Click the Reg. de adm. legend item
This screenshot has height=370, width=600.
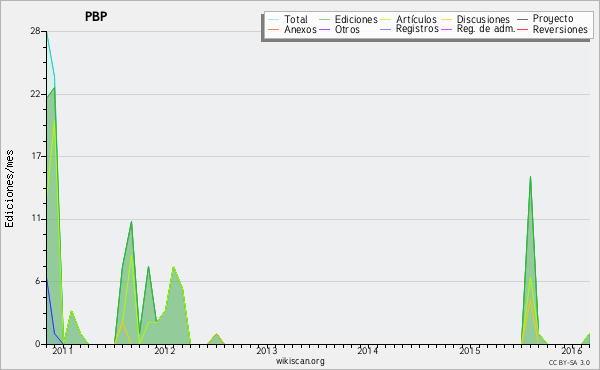click(486, 29)
